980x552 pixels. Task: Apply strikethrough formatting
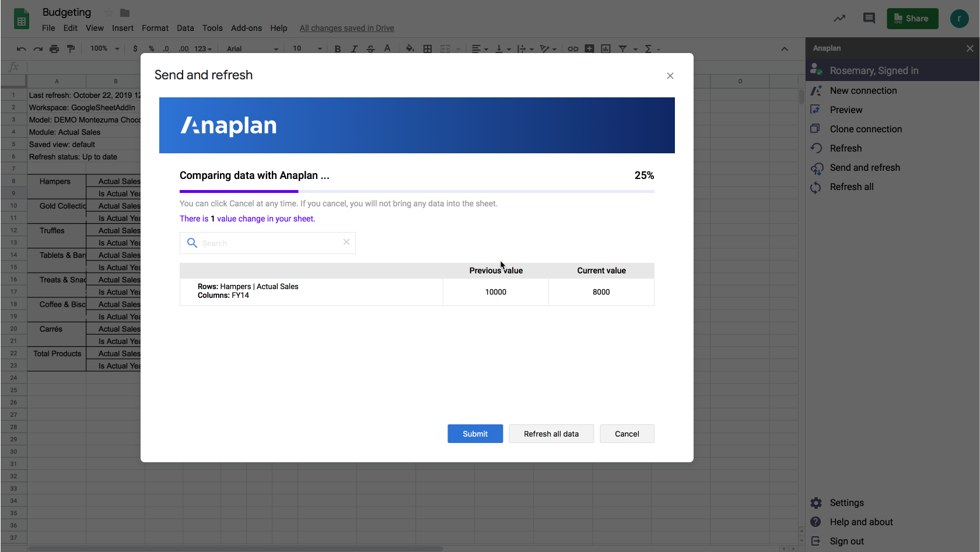(371, 48)
